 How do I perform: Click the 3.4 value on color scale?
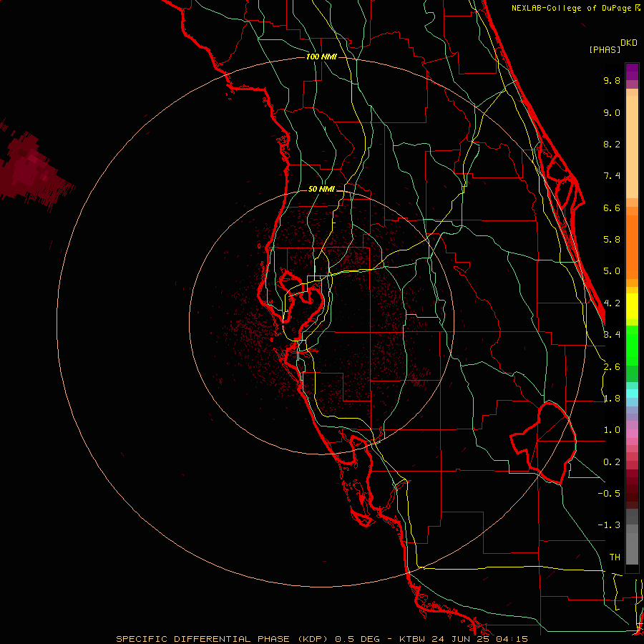612,335
